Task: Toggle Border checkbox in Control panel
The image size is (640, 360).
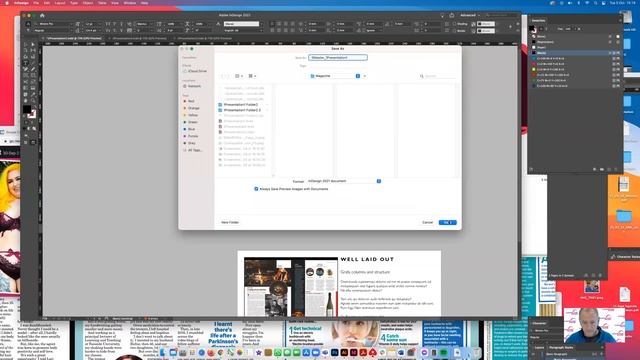Action: tap(454, 31)
